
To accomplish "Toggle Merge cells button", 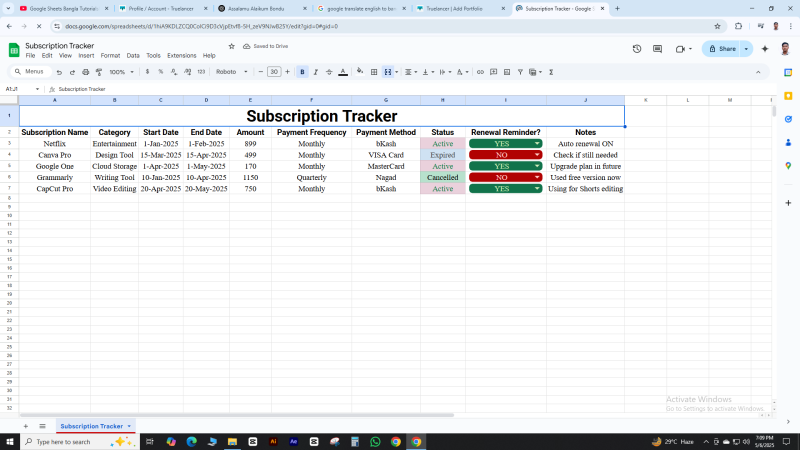I will [388, 72].
